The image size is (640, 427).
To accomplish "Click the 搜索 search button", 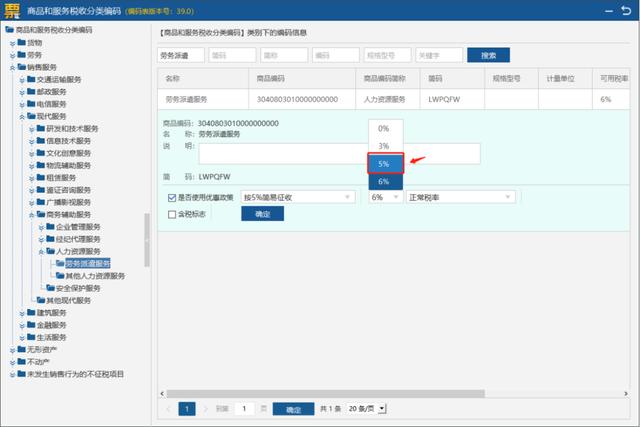I will coord(488,55).
